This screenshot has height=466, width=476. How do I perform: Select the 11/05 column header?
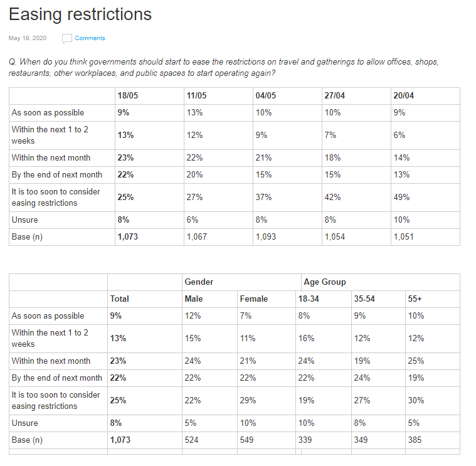click(x=196, y=96)
